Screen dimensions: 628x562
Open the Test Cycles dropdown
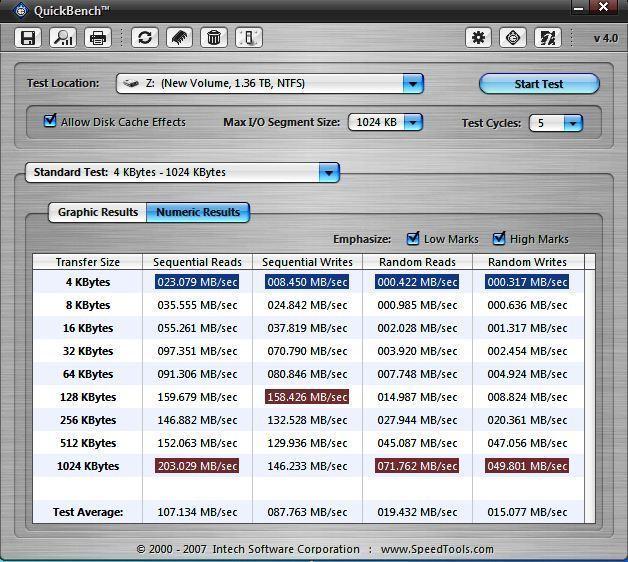click(572, 124)
